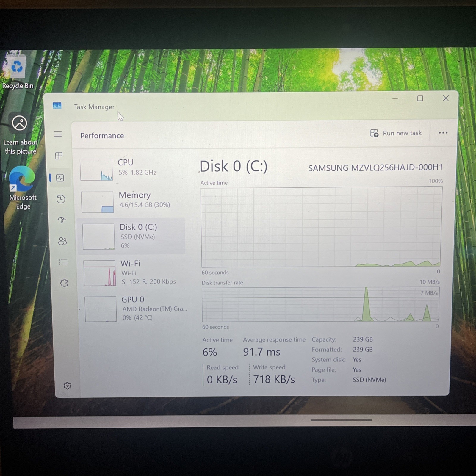Maximize the Task Manager window
This screenshot has width=476, height=476.
coord(420,98)
